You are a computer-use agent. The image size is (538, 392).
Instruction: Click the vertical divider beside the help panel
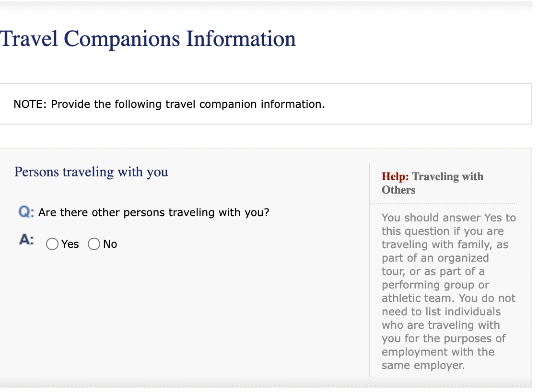(370, 268)
